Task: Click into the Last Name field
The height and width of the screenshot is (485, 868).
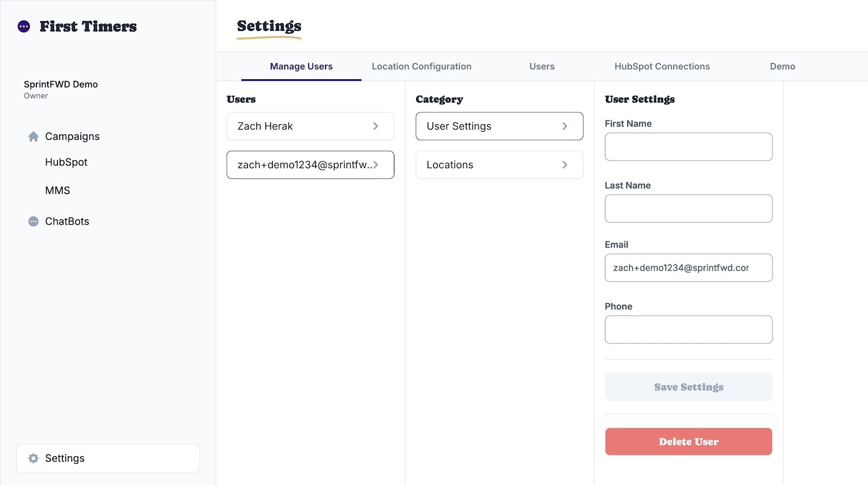Action: point(688,209)
